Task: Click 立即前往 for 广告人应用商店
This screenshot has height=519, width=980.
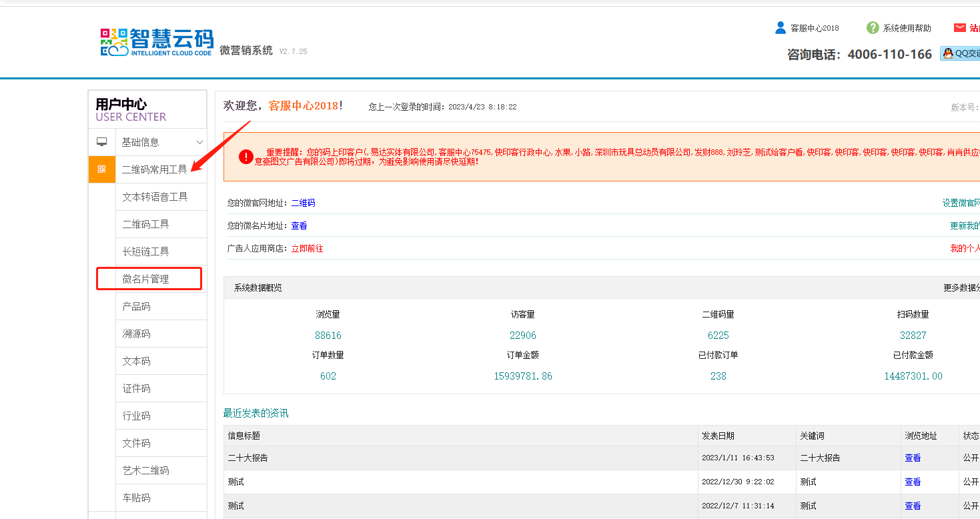Action: [x=307, y=248]
